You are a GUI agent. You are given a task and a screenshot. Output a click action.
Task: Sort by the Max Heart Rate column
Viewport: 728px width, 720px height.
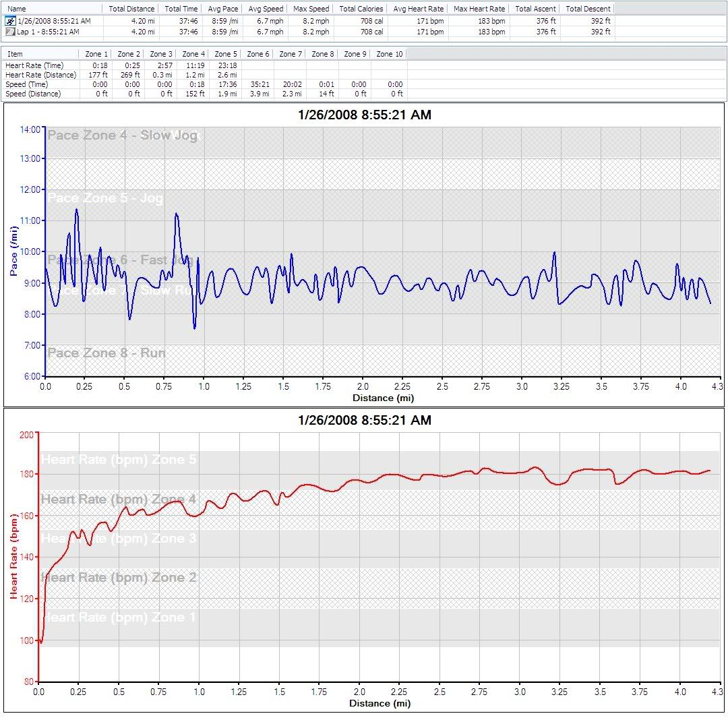point(479,9)
